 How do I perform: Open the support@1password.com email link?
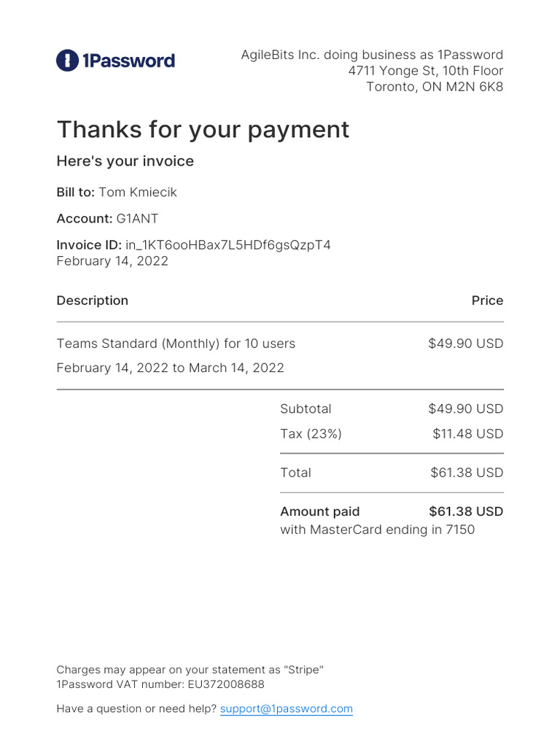point(286,708)
